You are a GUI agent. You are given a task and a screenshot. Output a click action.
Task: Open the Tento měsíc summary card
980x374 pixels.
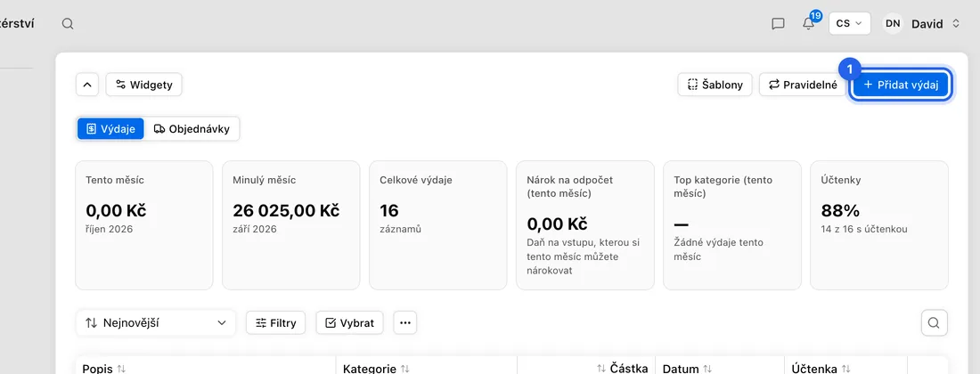143,225
